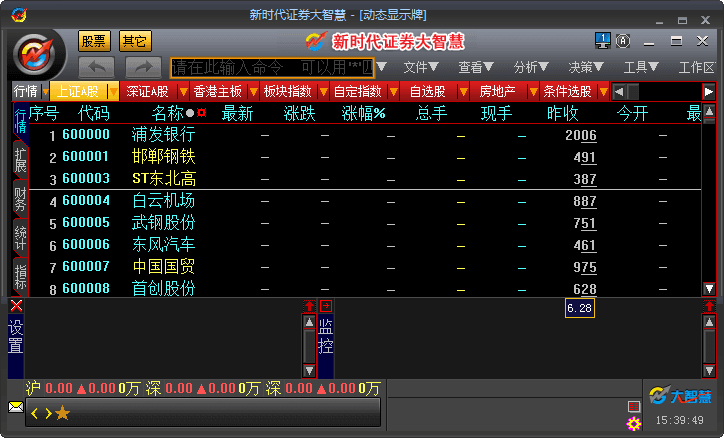The width and height of the screenshot is (724, 438).
Task: Click the 大智慧 logo at bottom right
Action: pyautogui.click(x=680, y=396)
